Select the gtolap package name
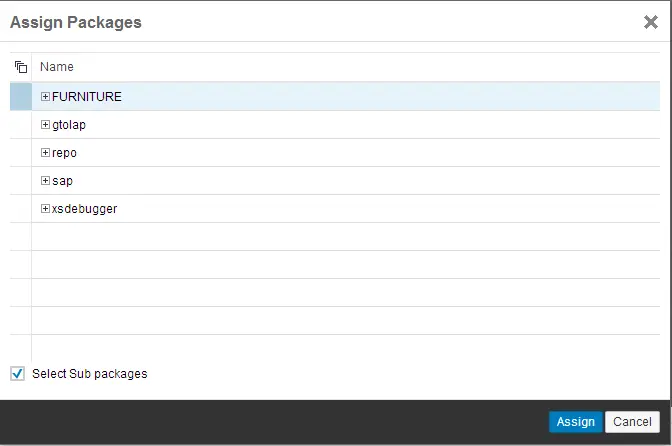This screenshot has width=672, height=446. (x=68, y=125)
